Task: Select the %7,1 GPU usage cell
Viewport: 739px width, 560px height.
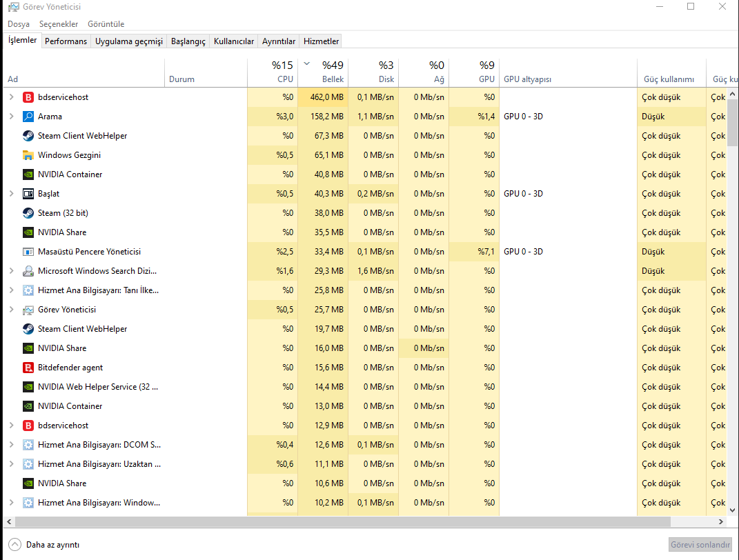Action: coord(474,252)
